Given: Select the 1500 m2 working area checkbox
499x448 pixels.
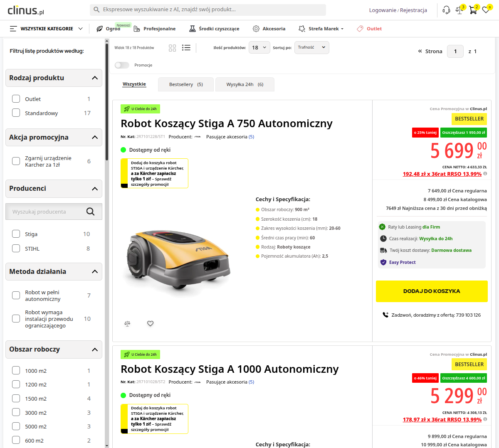Looking at the screenshot, I should 16,399.
